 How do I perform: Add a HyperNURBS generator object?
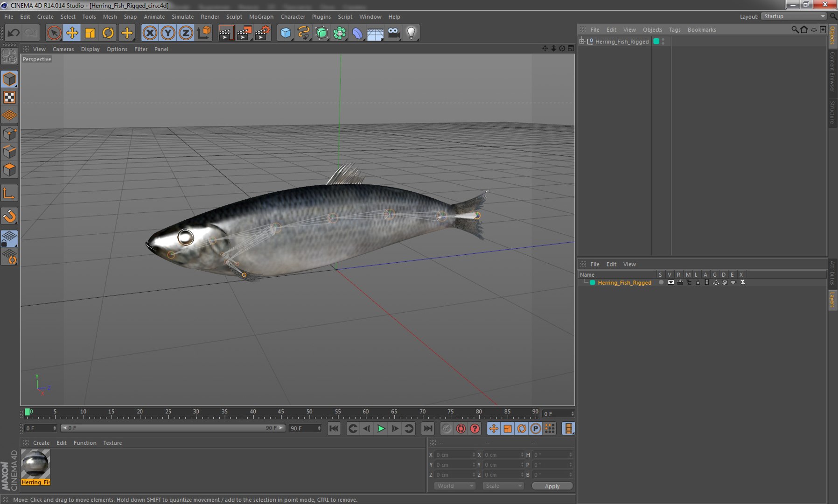pyautogui.click(x=321, y=33)
